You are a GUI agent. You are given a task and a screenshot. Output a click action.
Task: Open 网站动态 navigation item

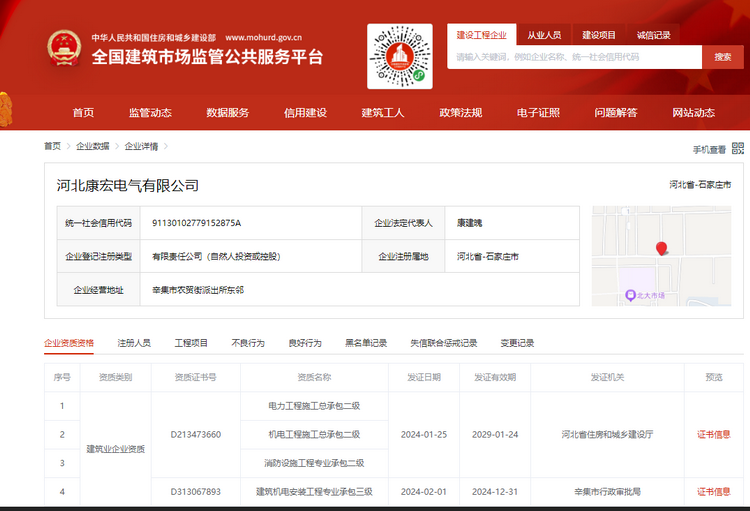tap(694, 112)
